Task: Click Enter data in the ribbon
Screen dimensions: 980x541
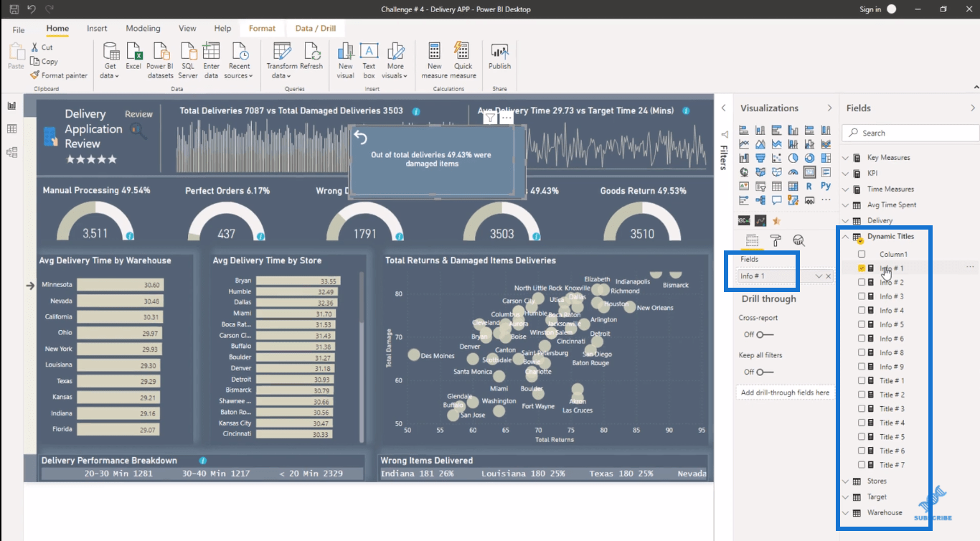Action: pyautogui.click(x=211, y=60)
